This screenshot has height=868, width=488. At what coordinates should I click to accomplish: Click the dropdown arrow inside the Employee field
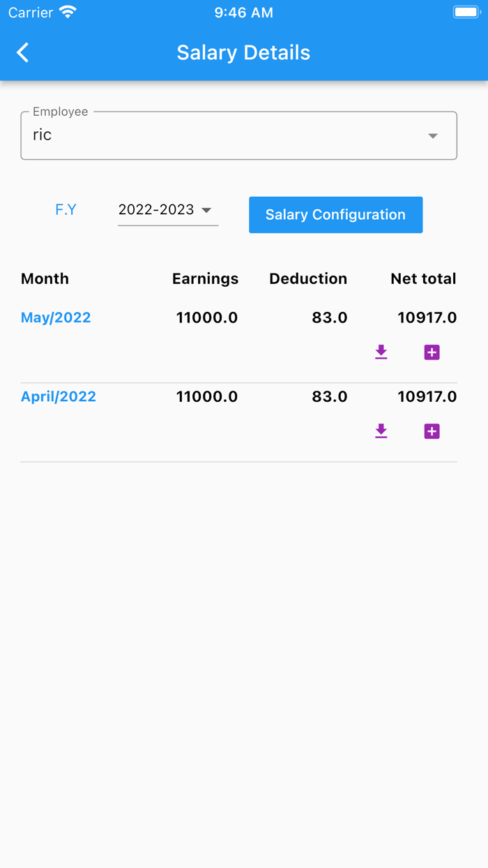[434, 135]
